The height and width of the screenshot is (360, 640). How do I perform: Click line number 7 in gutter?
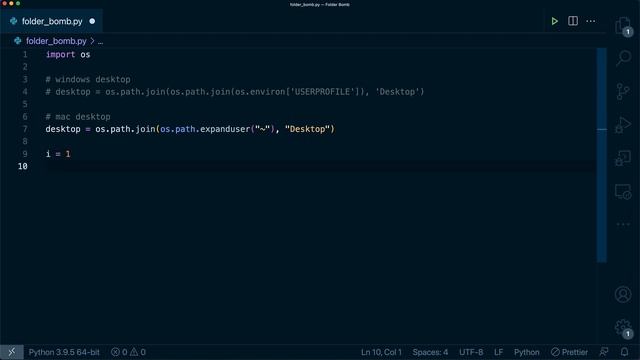[25, 129]
